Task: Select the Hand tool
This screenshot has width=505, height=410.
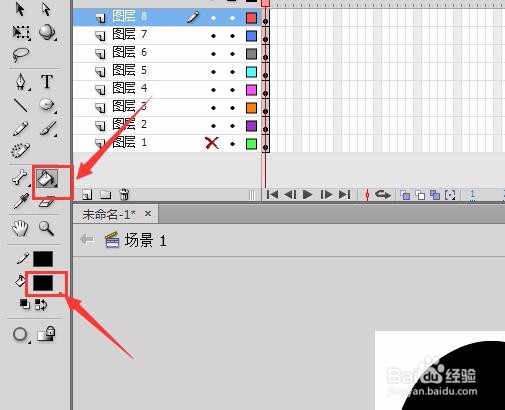Action: [x=20, y=228]
